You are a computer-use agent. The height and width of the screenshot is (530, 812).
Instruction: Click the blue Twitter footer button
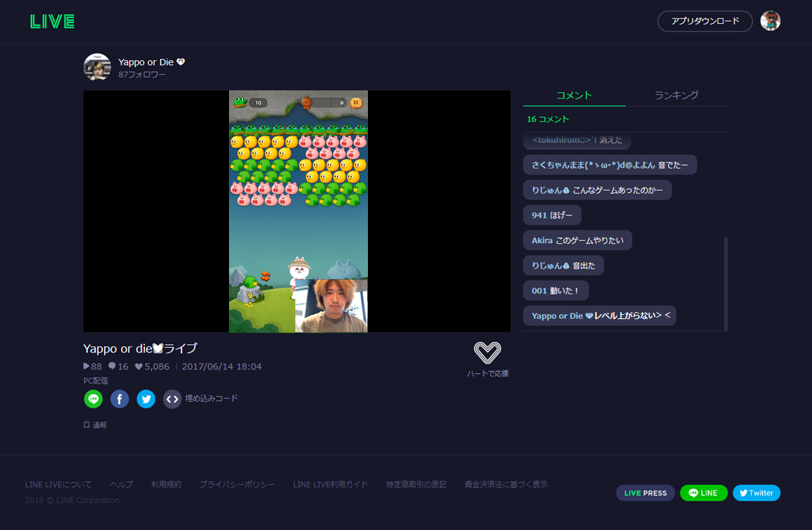(x=756, y=493)
